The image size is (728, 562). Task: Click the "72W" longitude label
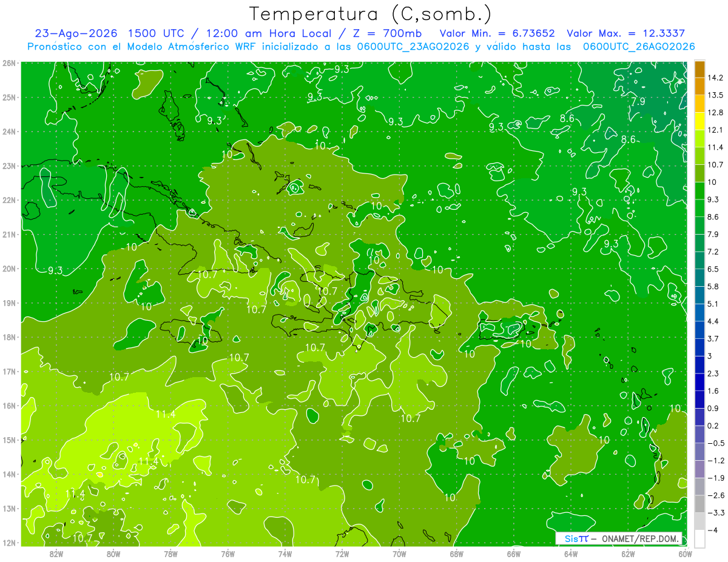(x=342, y=554)
